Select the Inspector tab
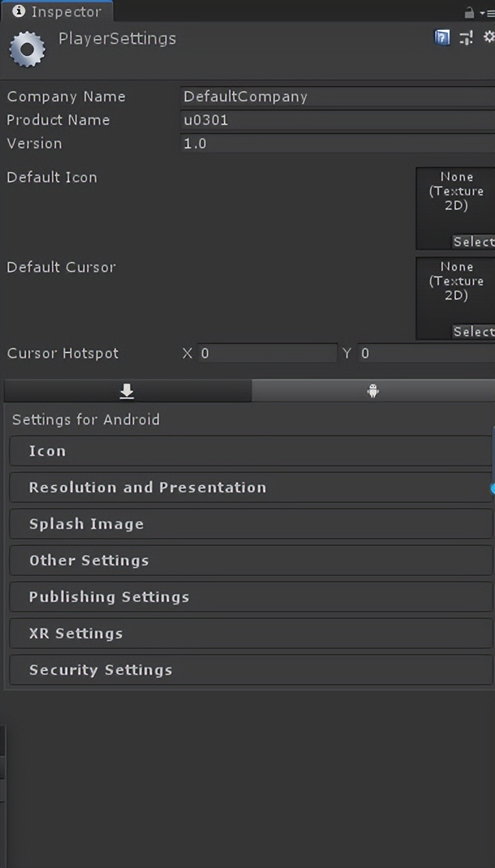The width and height of the screenshot is (495, 868). tap(57, 12)
